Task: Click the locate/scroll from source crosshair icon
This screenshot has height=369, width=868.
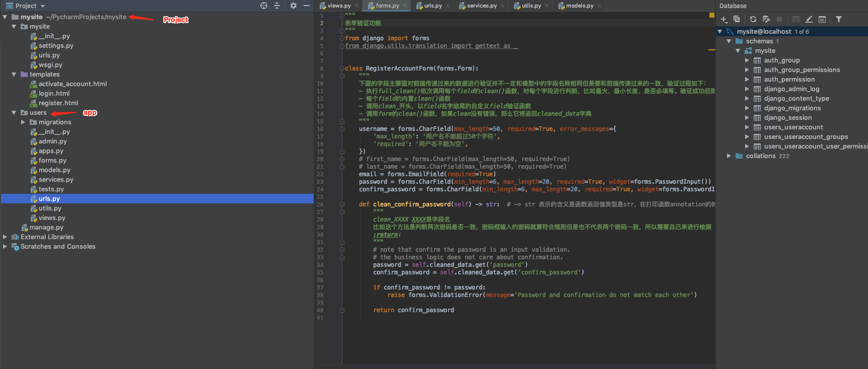Action: pyautogui.click(x=264, y=6)
